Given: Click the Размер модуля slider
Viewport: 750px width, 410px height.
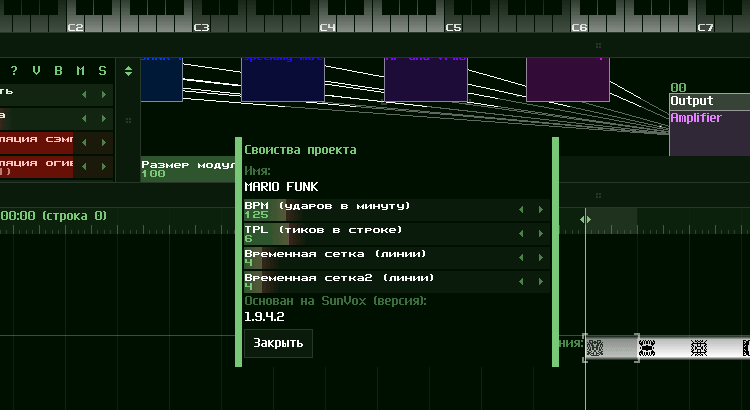Looking at the screenshot, I should tap(188, 169).
